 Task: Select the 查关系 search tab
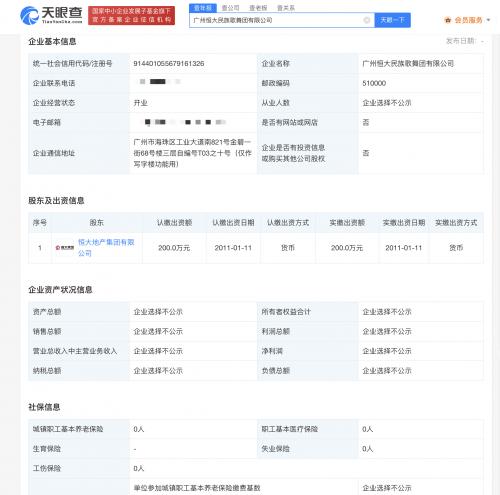(286, 8)
